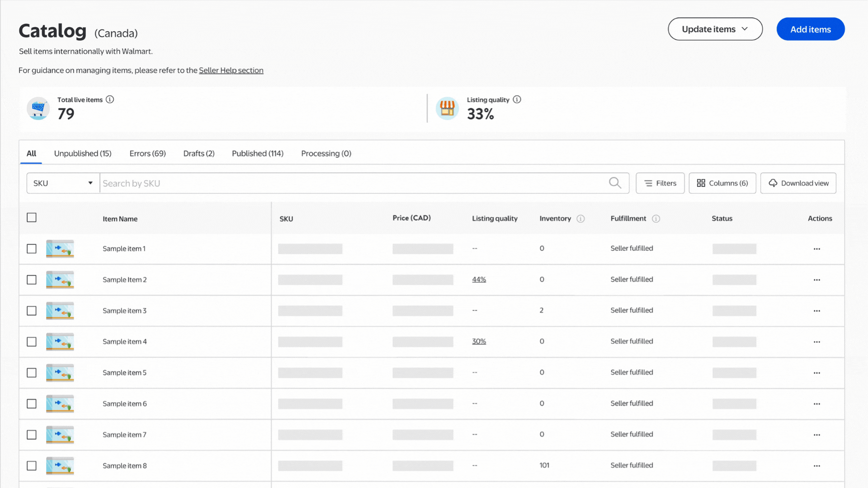The height and width of the screenshot is (488, 868).
Task: Click Inventory column info icon
Action: (x=581, y=219)
